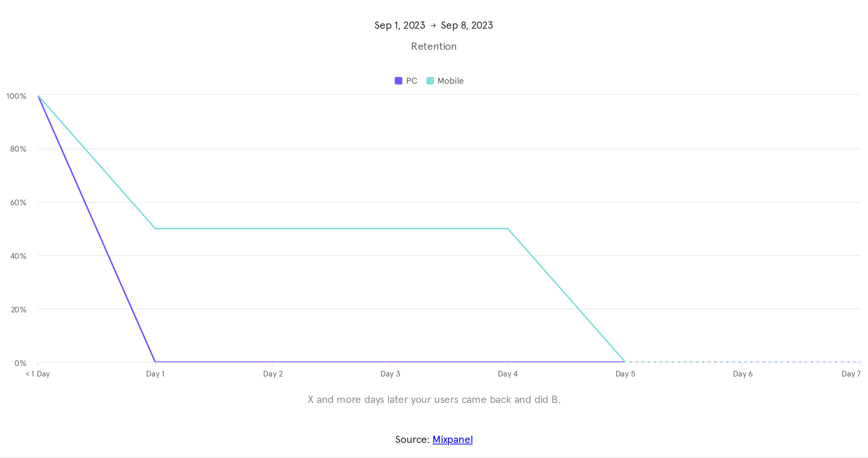Viewport: 868px width, 458px height.
Task: Click the Retention chart title
Action: [x=434, y=46]
